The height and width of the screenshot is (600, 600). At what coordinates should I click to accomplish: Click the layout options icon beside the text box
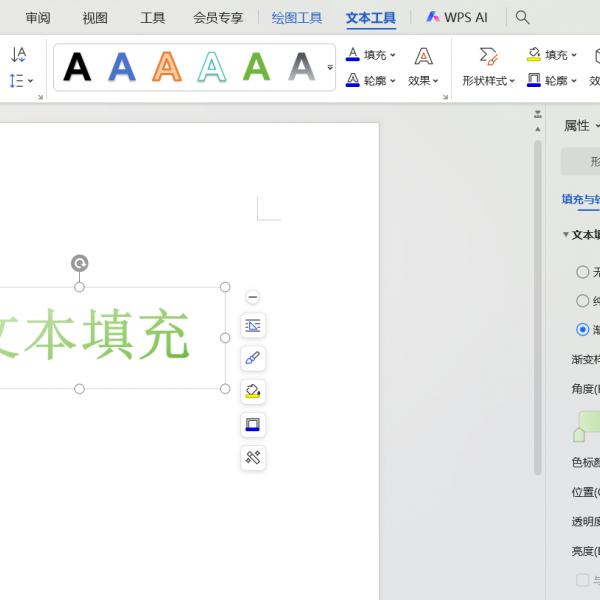pyautogui.click(x=253, y=326)
